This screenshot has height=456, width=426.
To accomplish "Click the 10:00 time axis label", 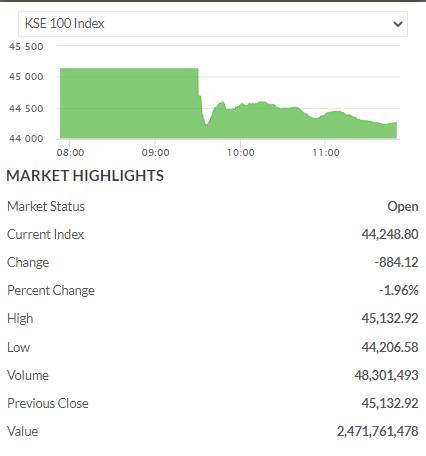I will click(x=241, y=153).
